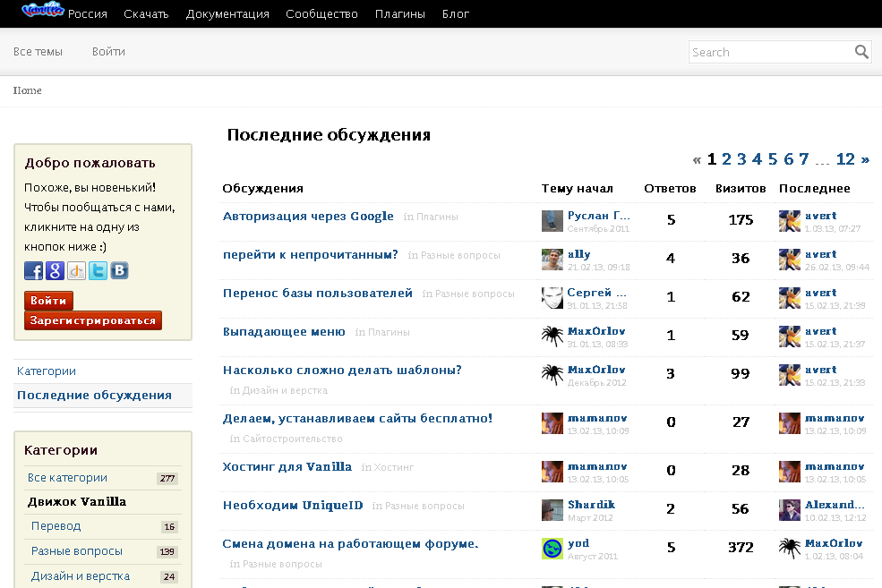Open Сообщество menu item
This screenshot has width=882, height=588.
(321, 14)
